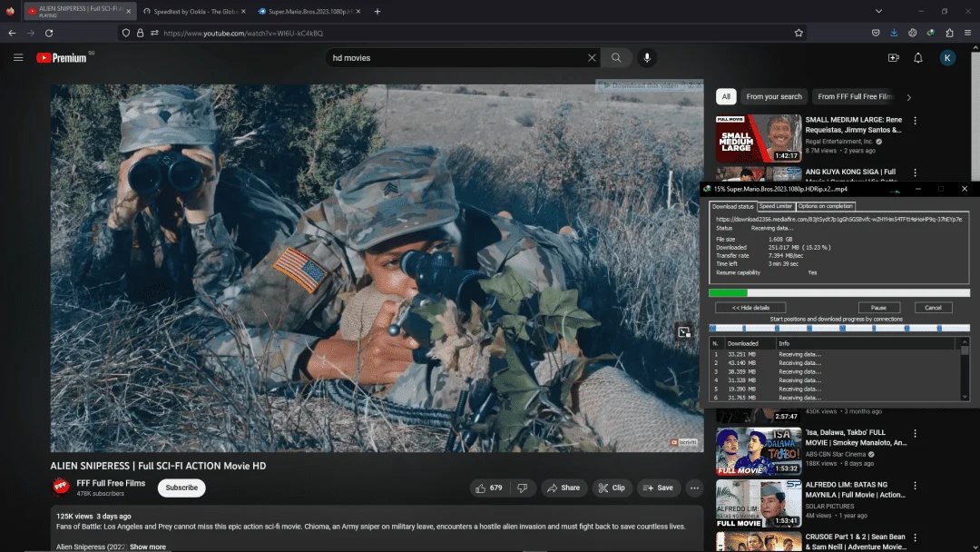980x552 pixels.
Task: Open the 'K' account avatar menu
Action: tap(947, 57)
